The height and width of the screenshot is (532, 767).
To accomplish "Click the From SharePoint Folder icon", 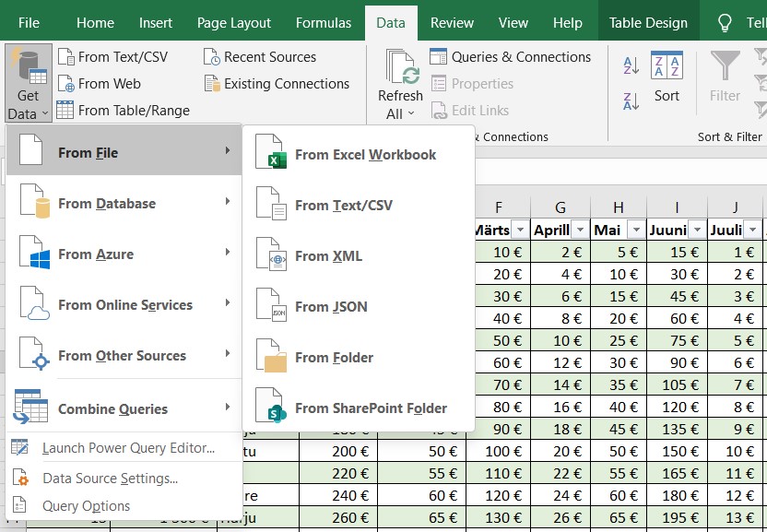I will 272,408.
